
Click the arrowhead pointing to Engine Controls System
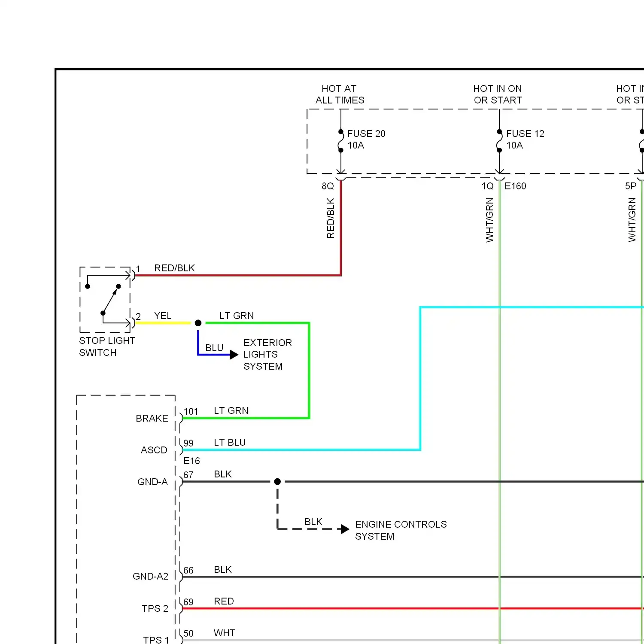(x=345, y=529)
